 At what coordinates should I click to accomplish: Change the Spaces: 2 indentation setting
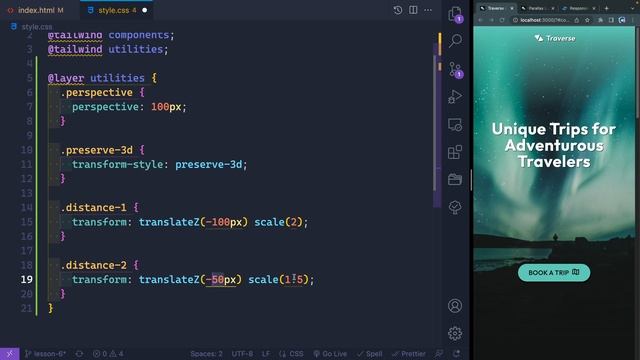(x=207, y=354)
